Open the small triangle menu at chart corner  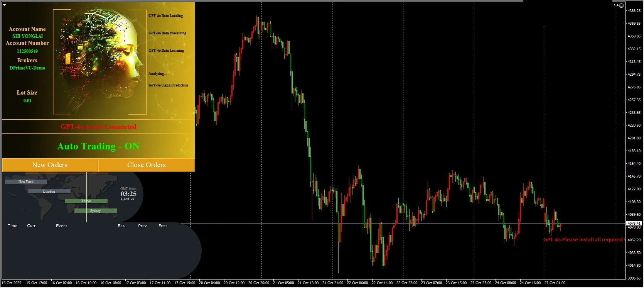(4, 5)
